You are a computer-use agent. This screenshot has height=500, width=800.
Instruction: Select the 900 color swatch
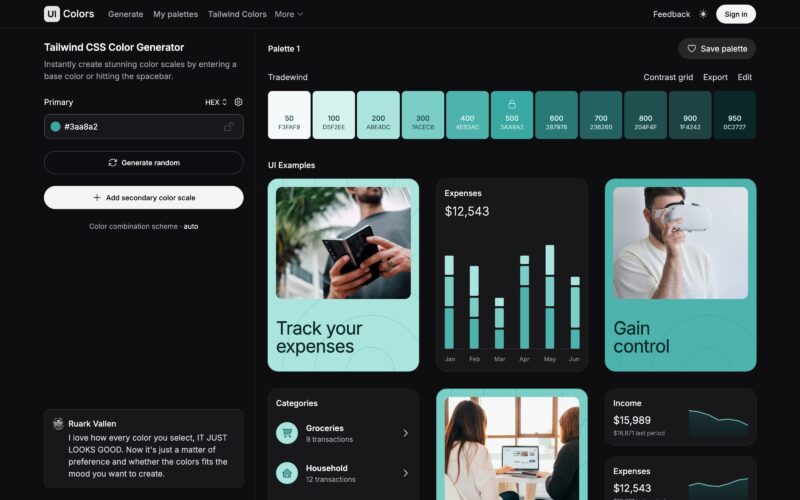(690, 115)
